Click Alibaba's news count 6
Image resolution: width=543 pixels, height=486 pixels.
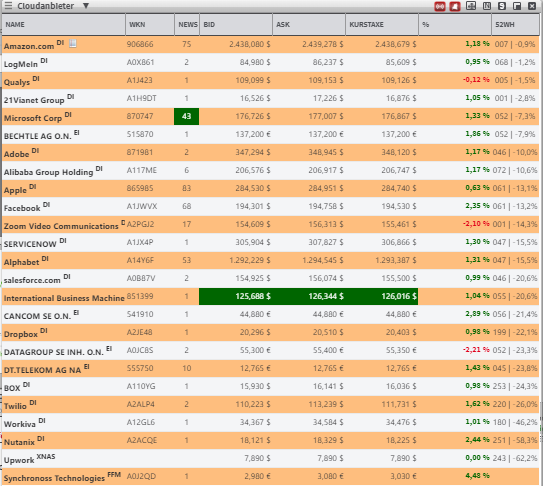(x=186, y=170)
